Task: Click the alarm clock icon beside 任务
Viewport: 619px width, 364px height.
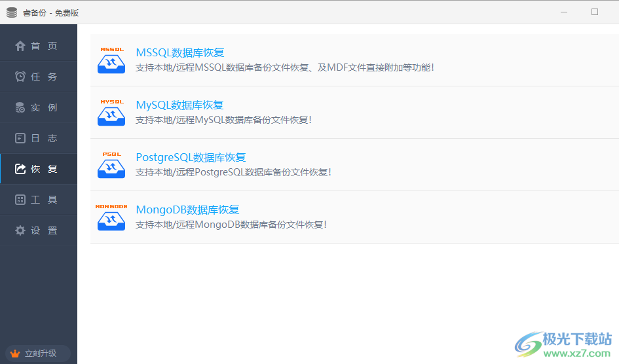Action: point(20,77)
